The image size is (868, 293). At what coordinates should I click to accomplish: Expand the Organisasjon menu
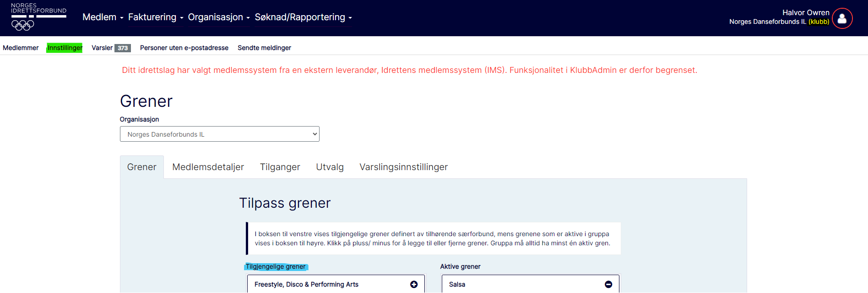[x=219, y=17]
